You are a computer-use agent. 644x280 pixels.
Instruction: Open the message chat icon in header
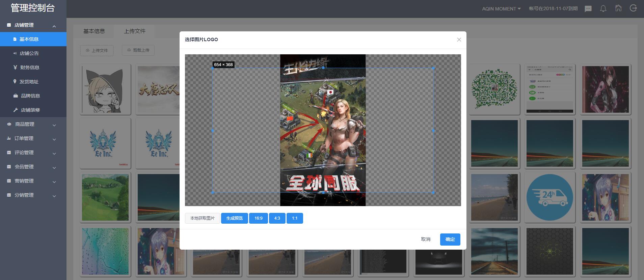(588, 9)
